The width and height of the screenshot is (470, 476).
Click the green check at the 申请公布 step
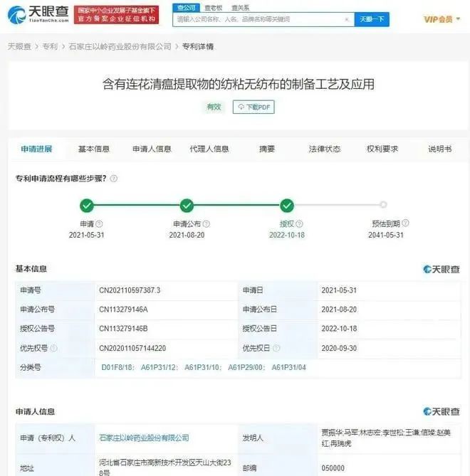point(187,206)
